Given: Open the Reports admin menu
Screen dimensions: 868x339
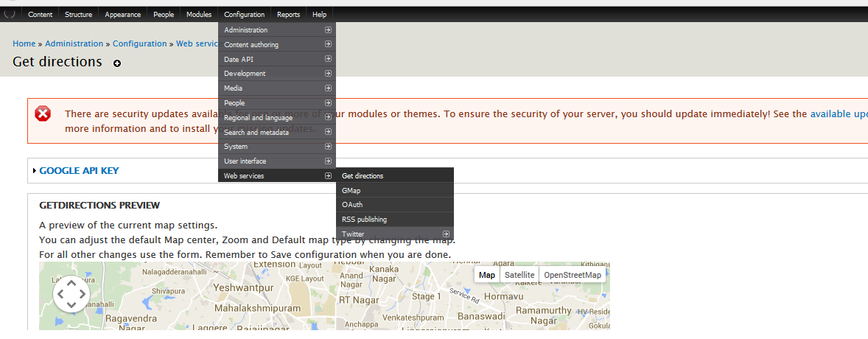Looking at the screenshot, I should click(288, 15).
